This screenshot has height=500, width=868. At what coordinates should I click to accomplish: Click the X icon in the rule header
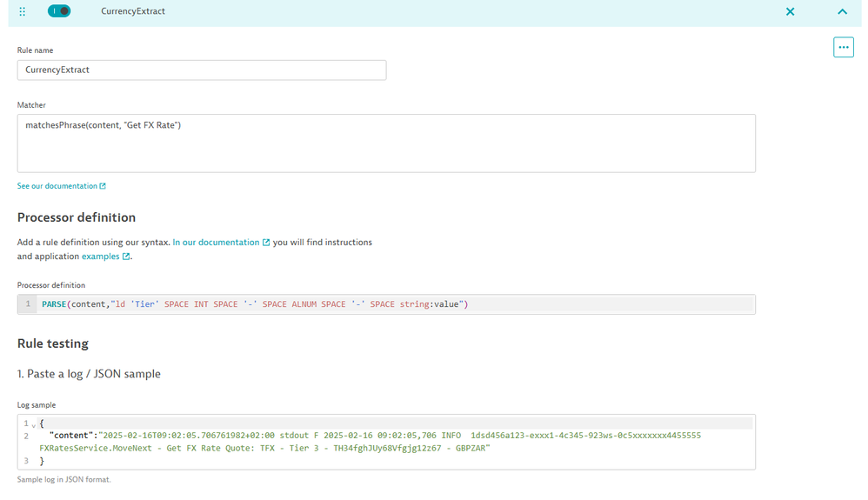[790, 11]
